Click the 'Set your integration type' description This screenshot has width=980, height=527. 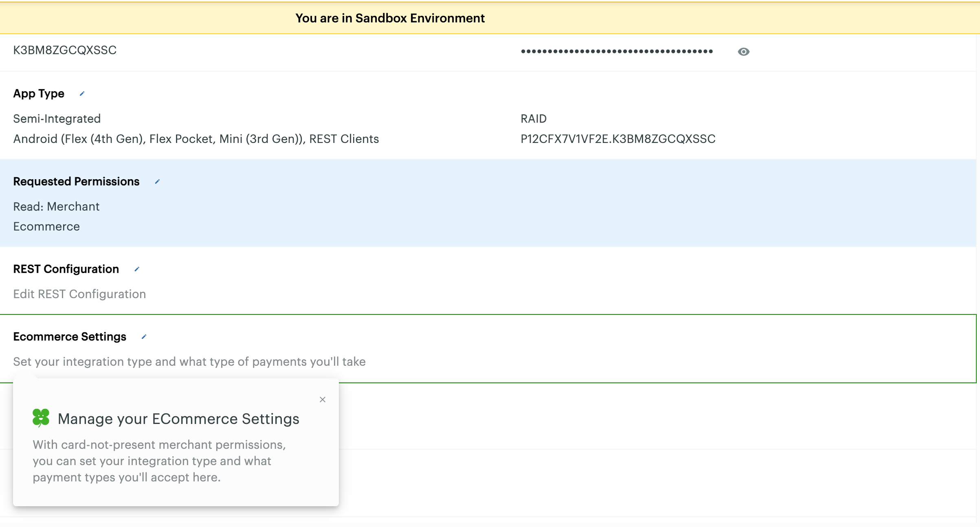point(189,362)
